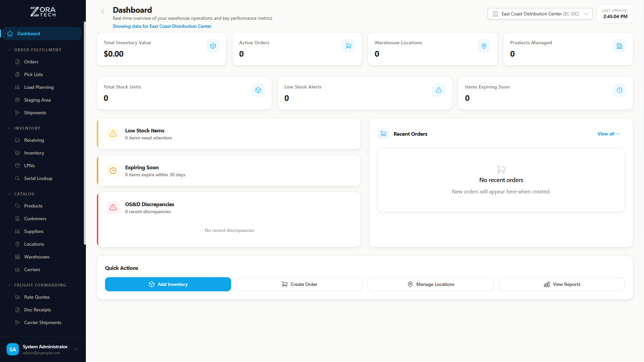Collapse the Order Fulfillment section
This screenshot has width=644, height=362.
point(9,50)
